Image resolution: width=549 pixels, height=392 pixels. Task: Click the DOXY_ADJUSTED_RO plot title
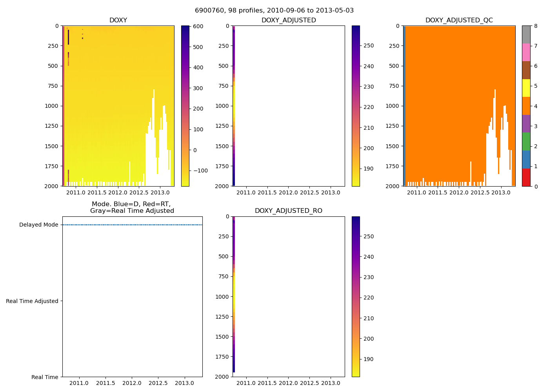pos(289,211)
